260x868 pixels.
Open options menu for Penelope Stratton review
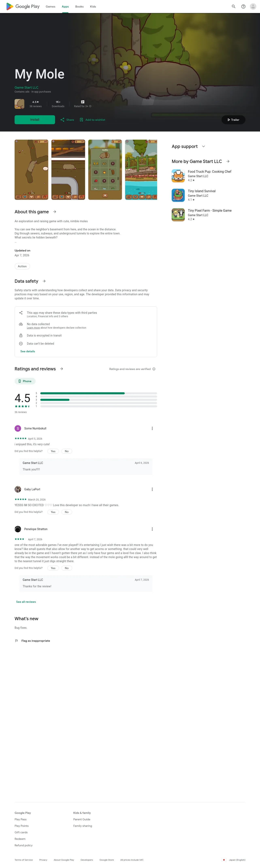[x=152, y=529]
